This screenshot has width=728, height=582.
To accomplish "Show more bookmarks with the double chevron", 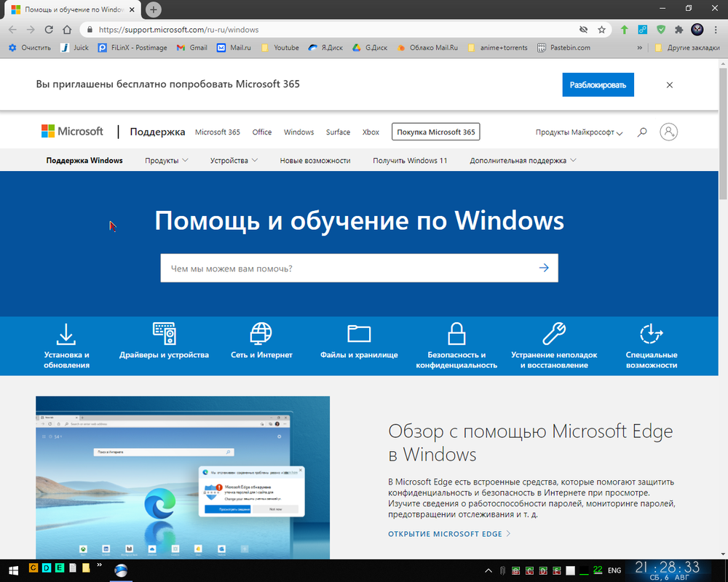I will point(640,48).
